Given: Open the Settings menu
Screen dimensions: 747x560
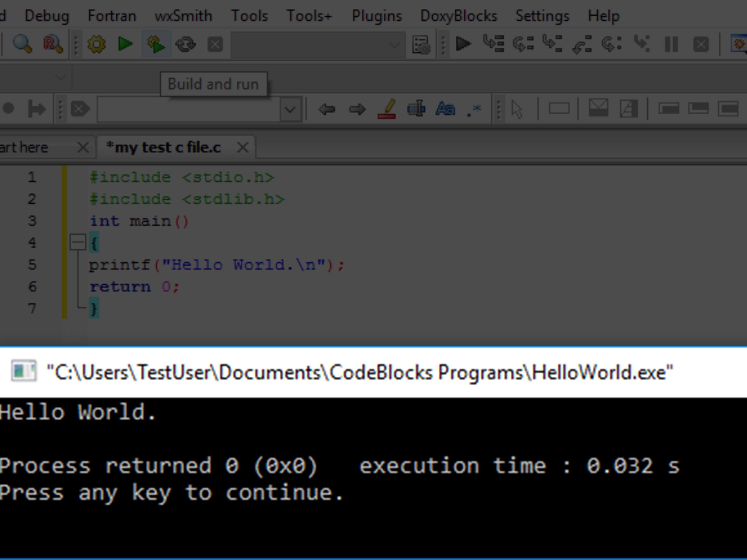Looking at the screenshot, I should pos(542,16).
